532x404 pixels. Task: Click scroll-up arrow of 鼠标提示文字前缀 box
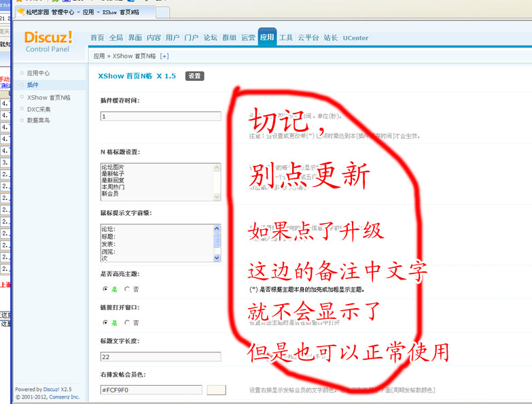coord(217,228)
